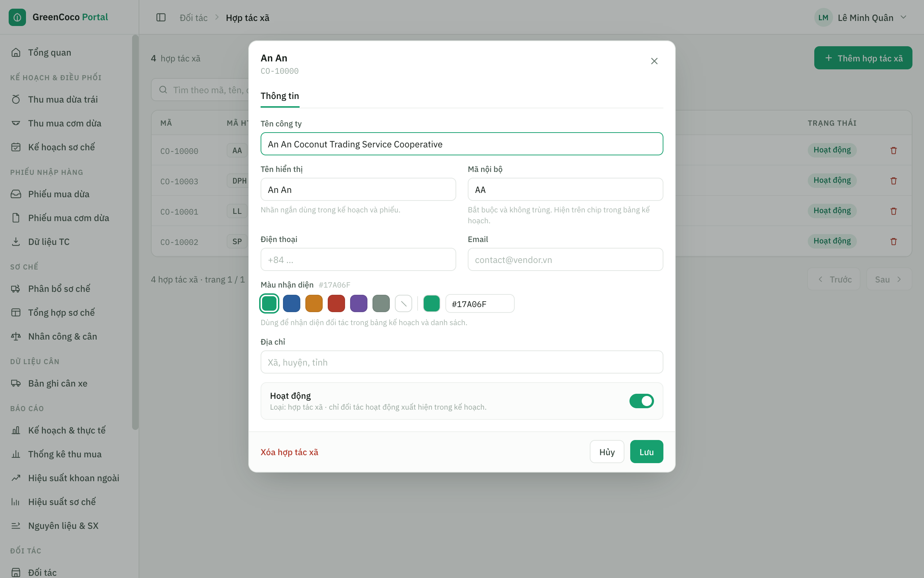Click the hex color code field

480,304
